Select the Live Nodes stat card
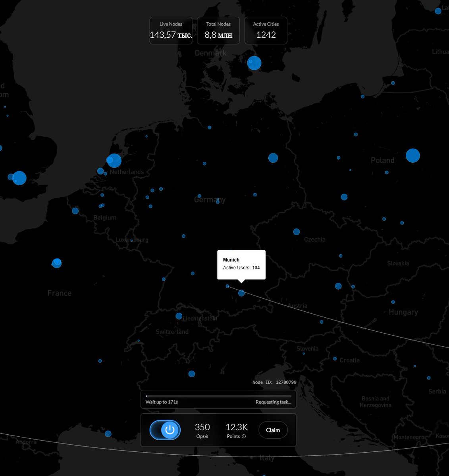The width and height of the screenshot is (449, 476). coord(171,31)
